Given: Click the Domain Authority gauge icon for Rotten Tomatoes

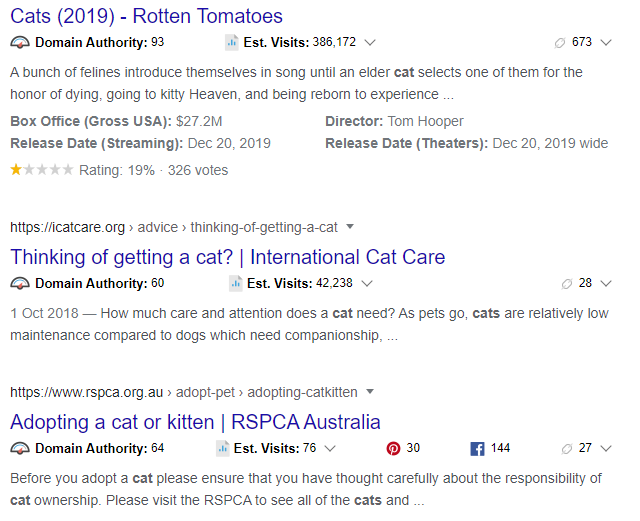Looking at the screenshot, I should [x=20, y=42].
